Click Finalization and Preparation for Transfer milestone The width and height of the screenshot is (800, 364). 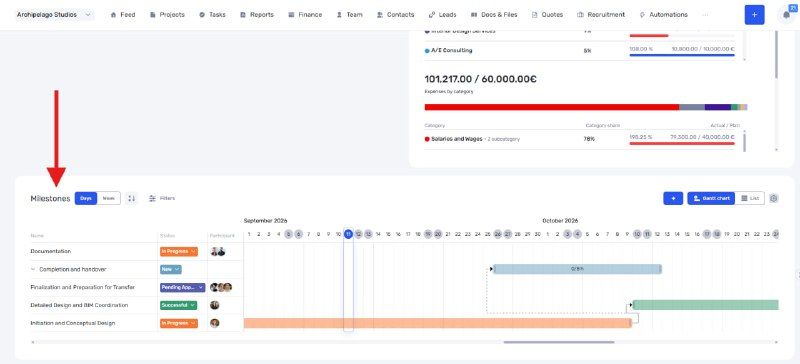click(83, 287)
